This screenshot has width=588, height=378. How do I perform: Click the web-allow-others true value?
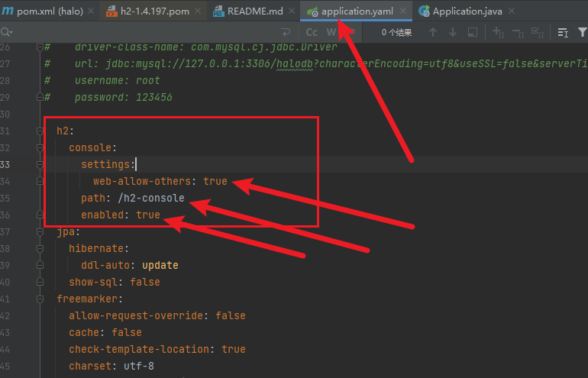[x=215, y=182]
